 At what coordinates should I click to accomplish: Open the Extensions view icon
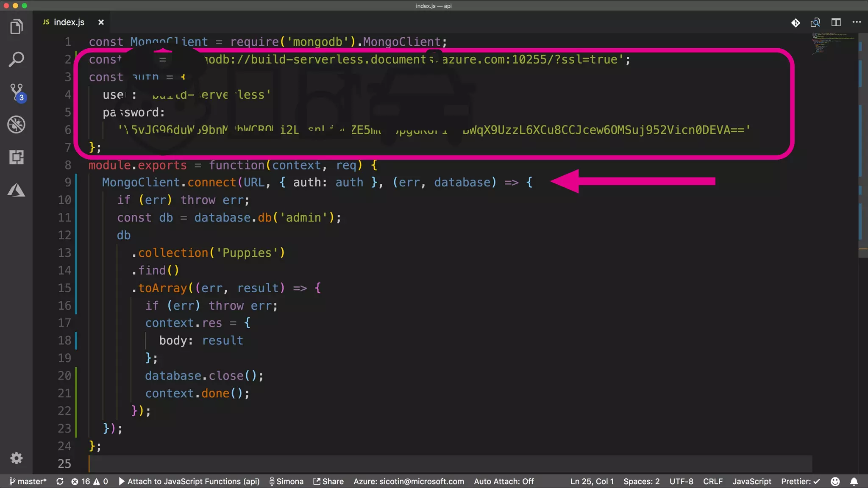click(16, 157)
